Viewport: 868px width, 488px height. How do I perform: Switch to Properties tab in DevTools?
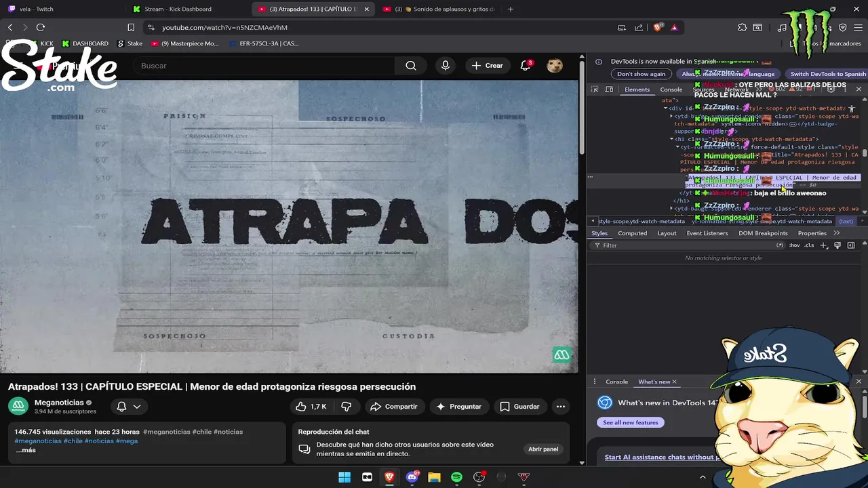(812, 233)
